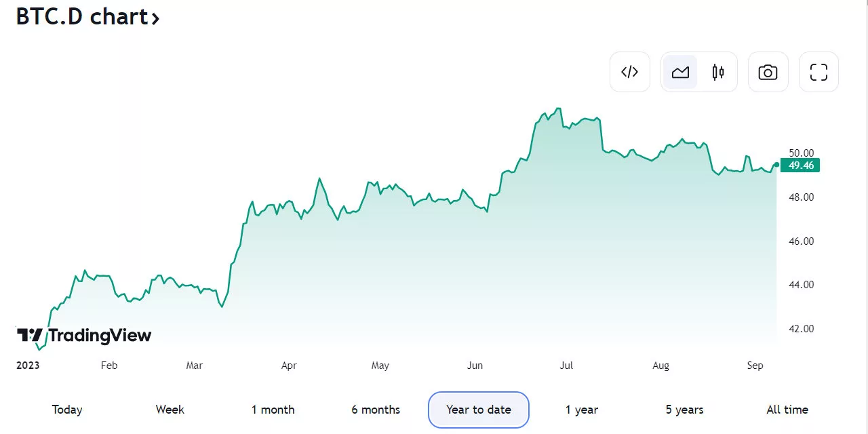Select the 1 year range

click(x=582, y=410)
